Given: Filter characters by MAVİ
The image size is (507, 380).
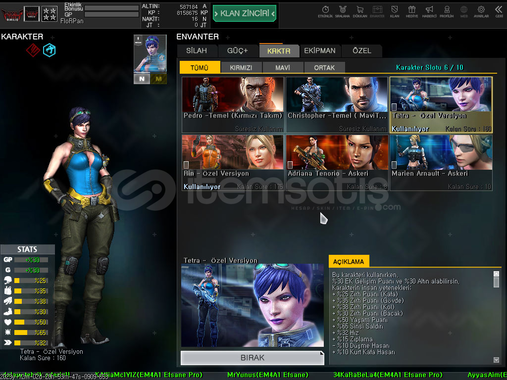Looking at the screenshot, I should pyautogui.click(x=283, y=68).
